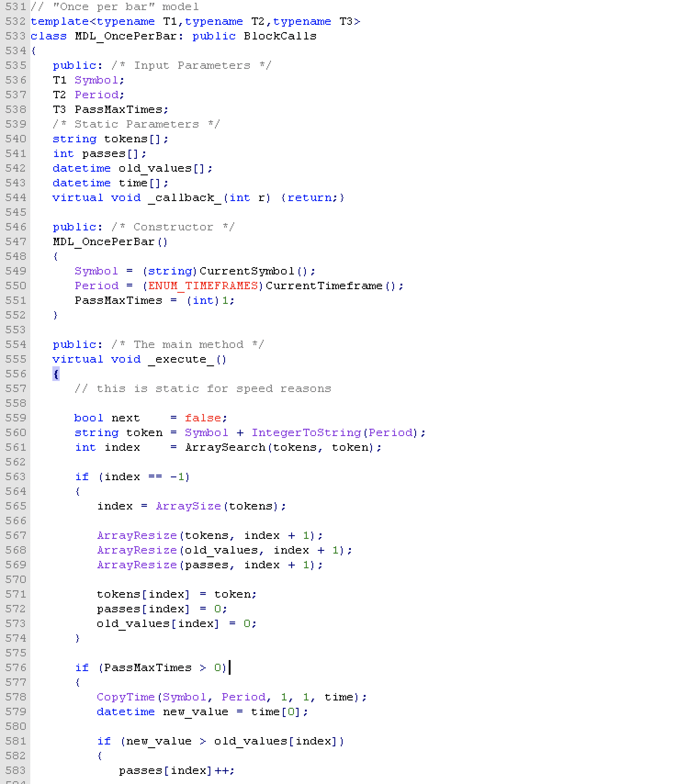Click the highlighted opening brace on line 556

[56, 374]
